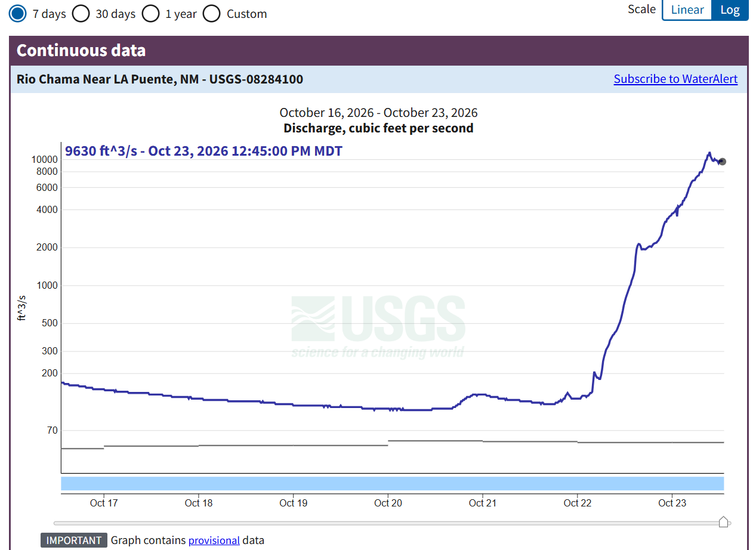Click the Scale label text
The image size is (756, 550).
pyautogui.click(x=641, y=9)
